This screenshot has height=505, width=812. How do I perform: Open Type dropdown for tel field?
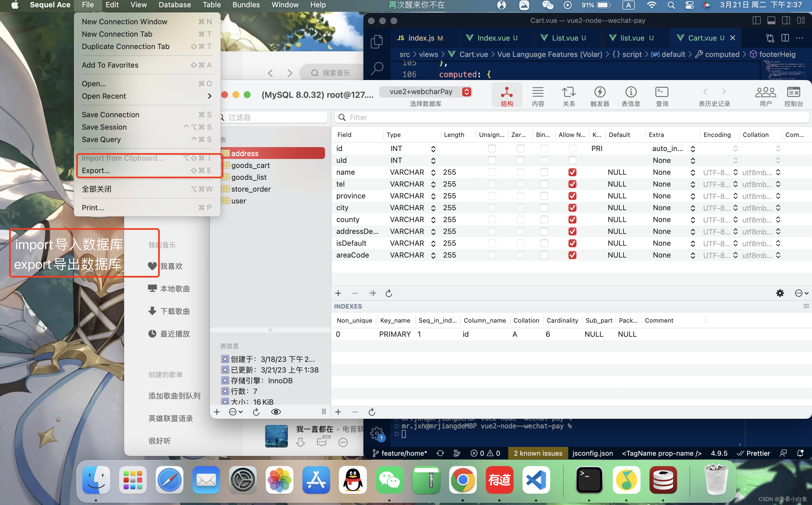[x=433, y=184]
